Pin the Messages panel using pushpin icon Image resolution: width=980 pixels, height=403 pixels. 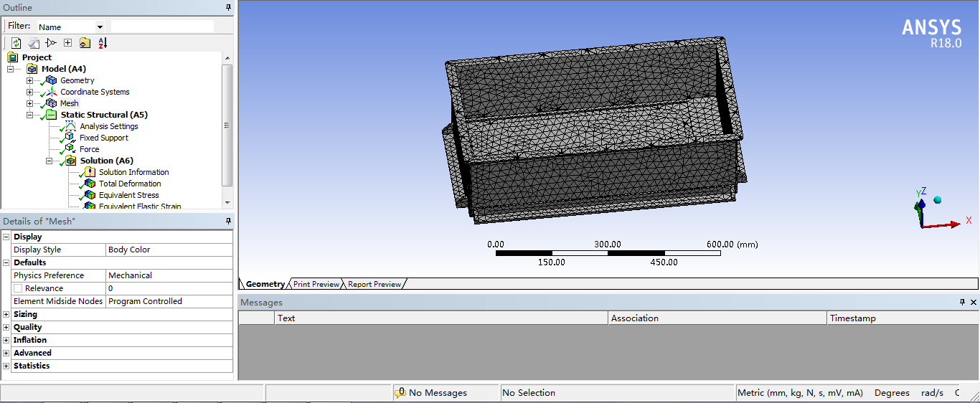pyautogui.click(x=963, y=303)
